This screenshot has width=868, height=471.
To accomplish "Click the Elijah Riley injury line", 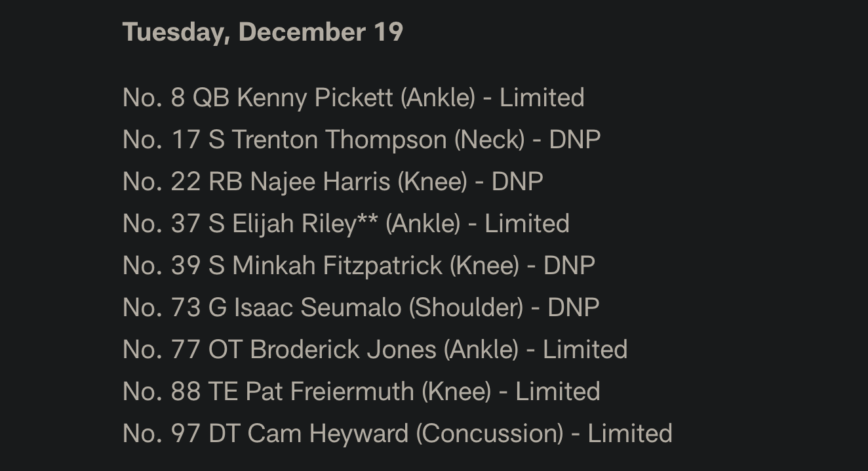I will [345, 224].
